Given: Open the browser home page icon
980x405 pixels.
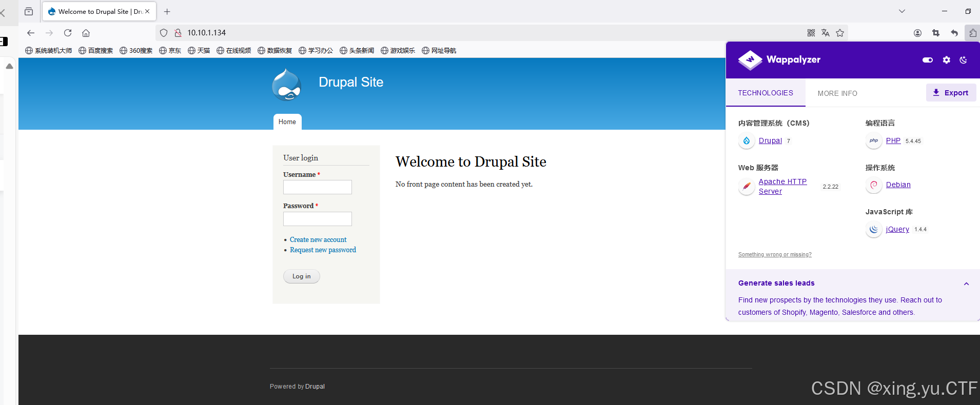Looking at the screenshot, I should (x=86, y=33).
